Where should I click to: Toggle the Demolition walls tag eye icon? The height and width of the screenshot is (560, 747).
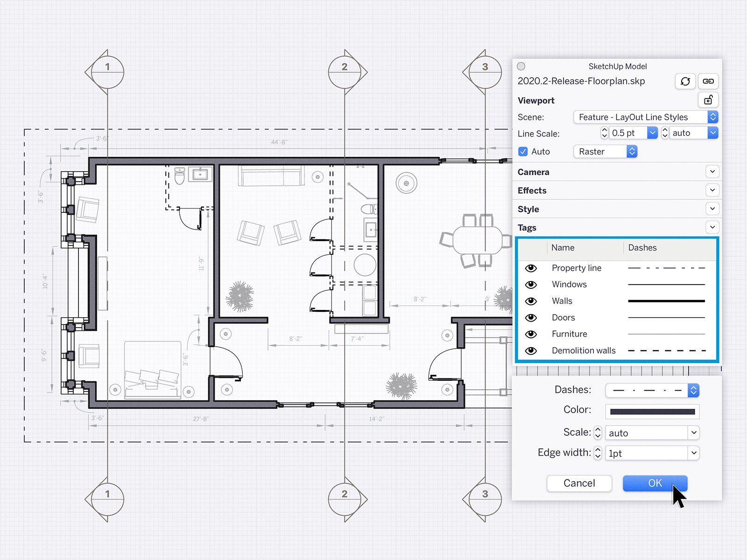pos(531,350)
